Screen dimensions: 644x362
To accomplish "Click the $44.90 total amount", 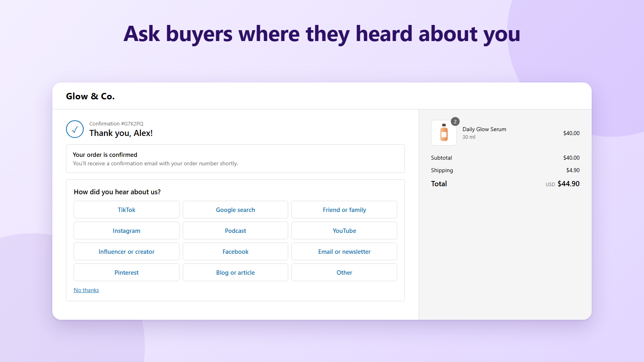I will (x=568, y=184).
